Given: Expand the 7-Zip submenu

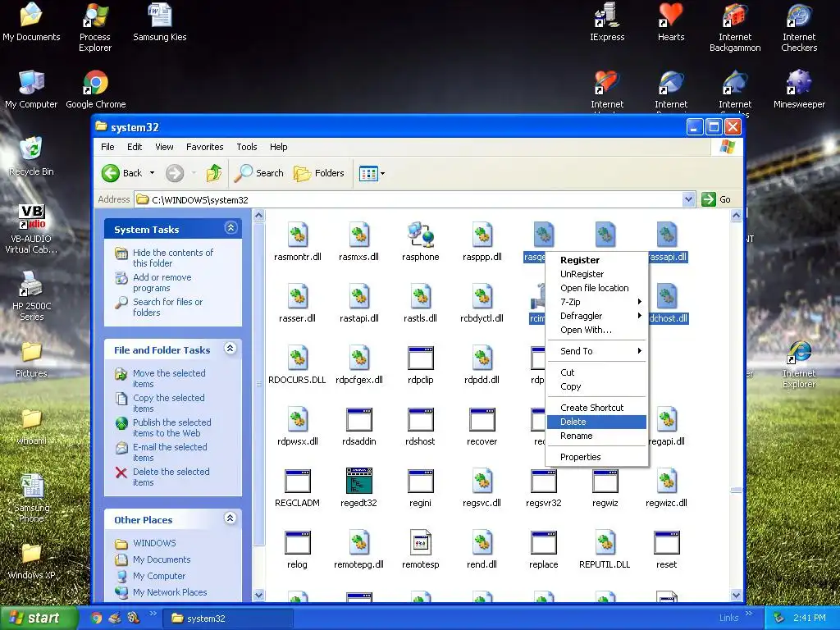Looking at the screenshot, I should point(596,302).
